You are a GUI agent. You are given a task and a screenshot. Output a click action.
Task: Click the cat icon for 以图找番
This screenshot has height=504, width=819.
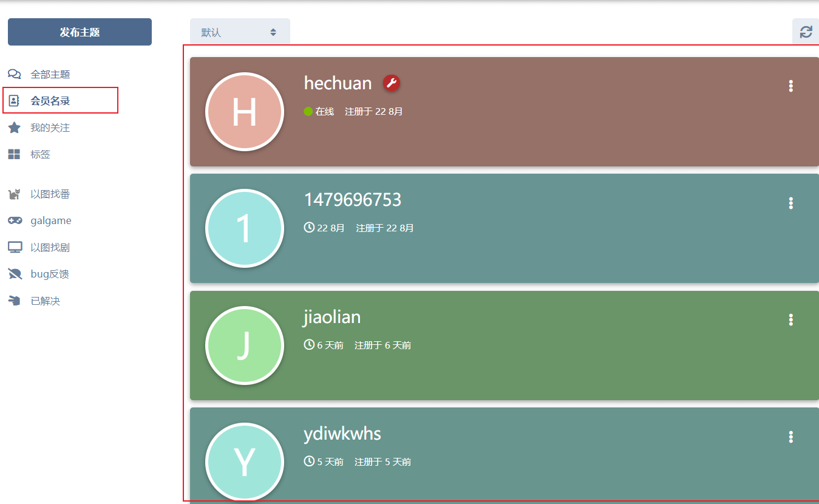tap(15, 194)
